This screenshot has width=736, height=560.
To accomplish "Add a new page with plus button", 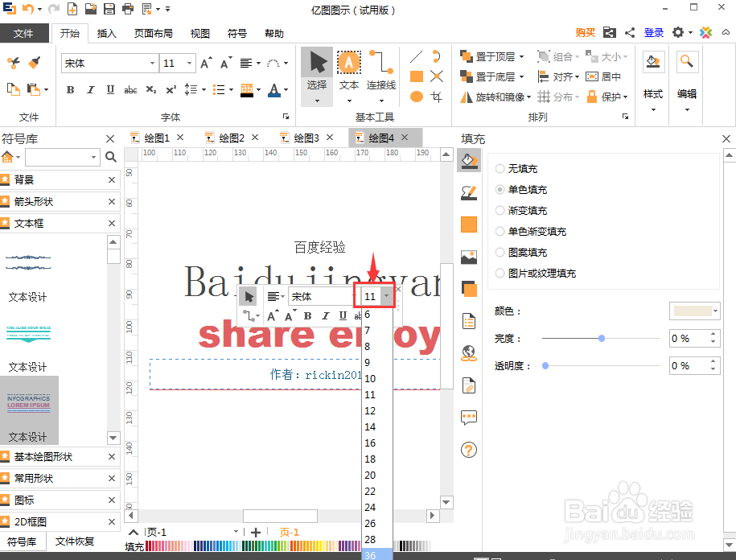I will pos(256,532).
